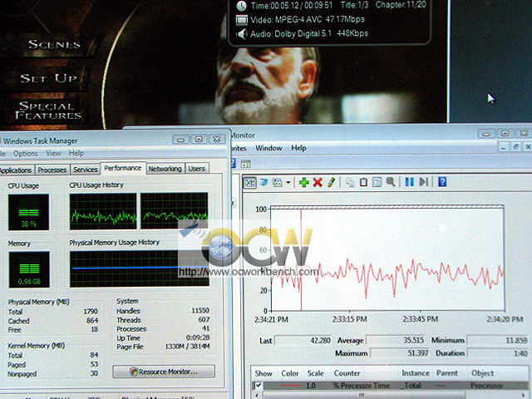This screenshot has width=532, height=399.
Task: Select % Processor Time counter row text
Action: click(362, 386)
